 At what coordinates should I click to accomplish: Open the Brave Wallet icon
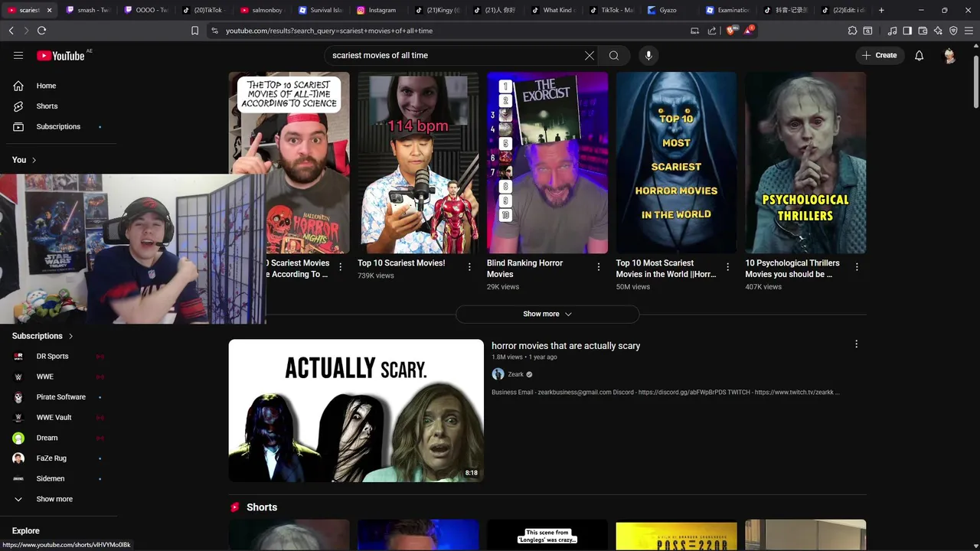(x=923, y=31)
